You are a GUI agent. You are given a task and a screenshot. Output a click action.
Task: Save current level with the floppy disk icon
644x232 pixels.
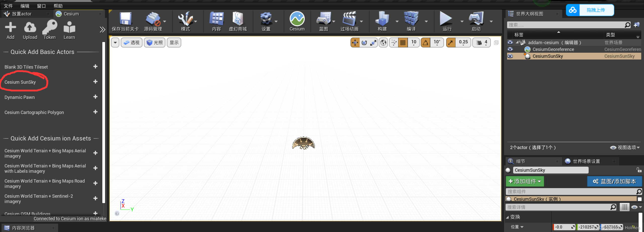click(x=125, y=19)
